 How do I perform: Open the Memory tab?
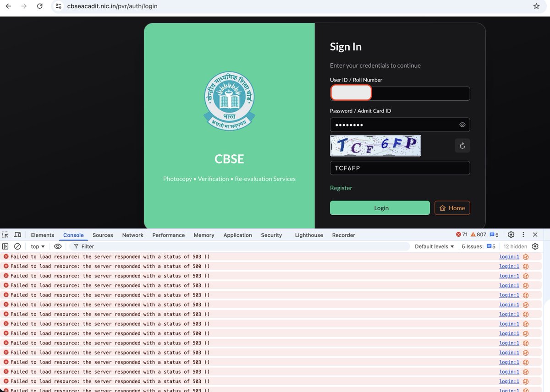(x=204, y=235)
